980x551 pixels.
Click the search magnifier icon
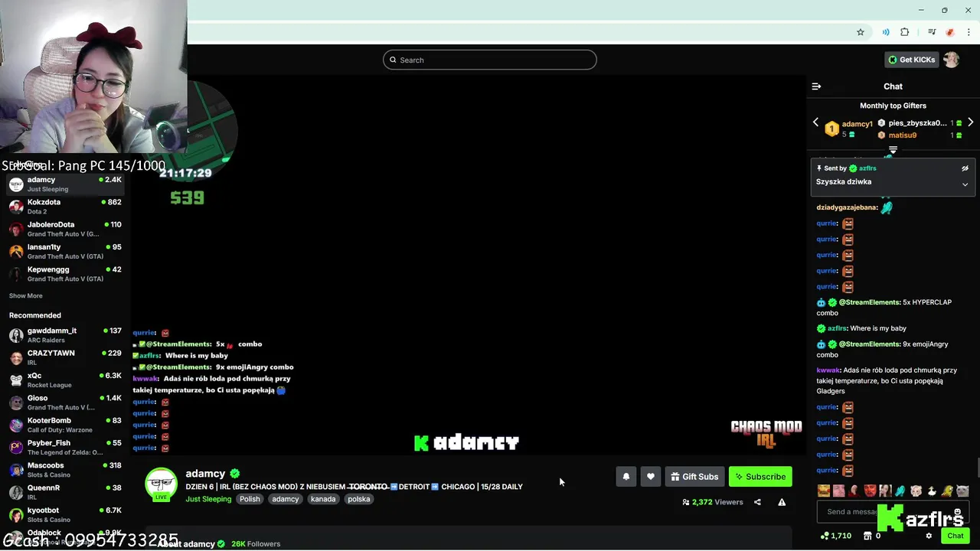(394, 60)
